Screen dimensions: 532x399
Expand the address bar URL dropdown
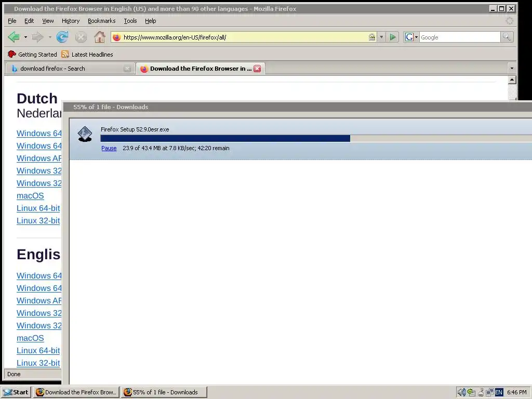(x=381, y=37)
